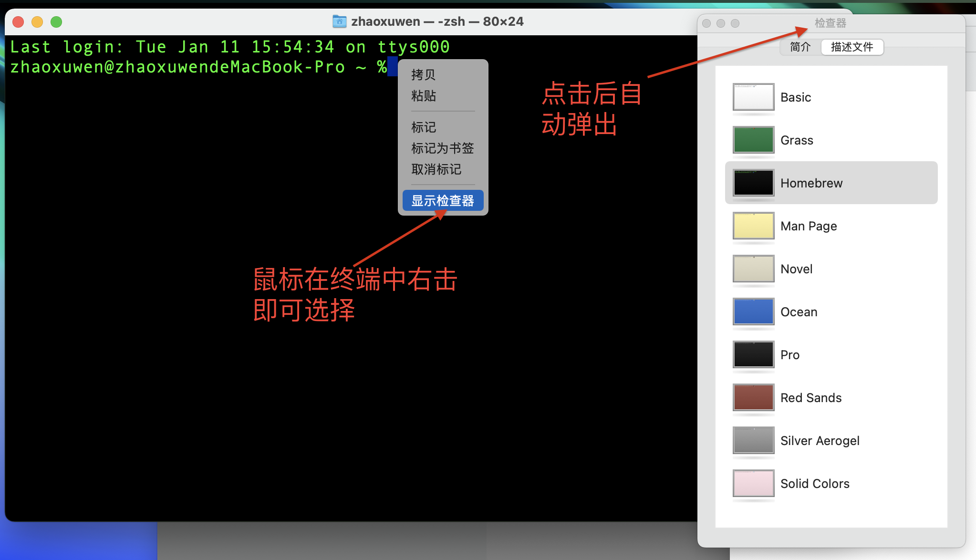Choose the Ocean theme preview
This screenshot has width=976, height=560.
point(753,311)
